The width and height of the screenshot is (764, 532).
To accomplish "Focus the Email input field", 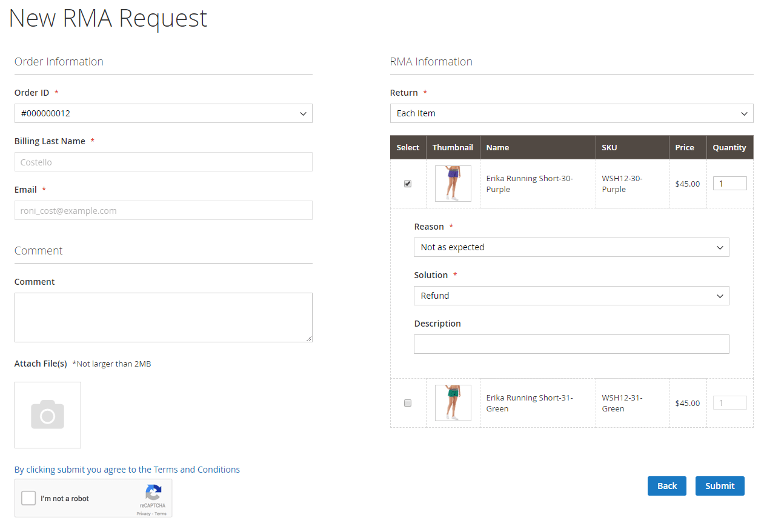I will click(163, 210).
